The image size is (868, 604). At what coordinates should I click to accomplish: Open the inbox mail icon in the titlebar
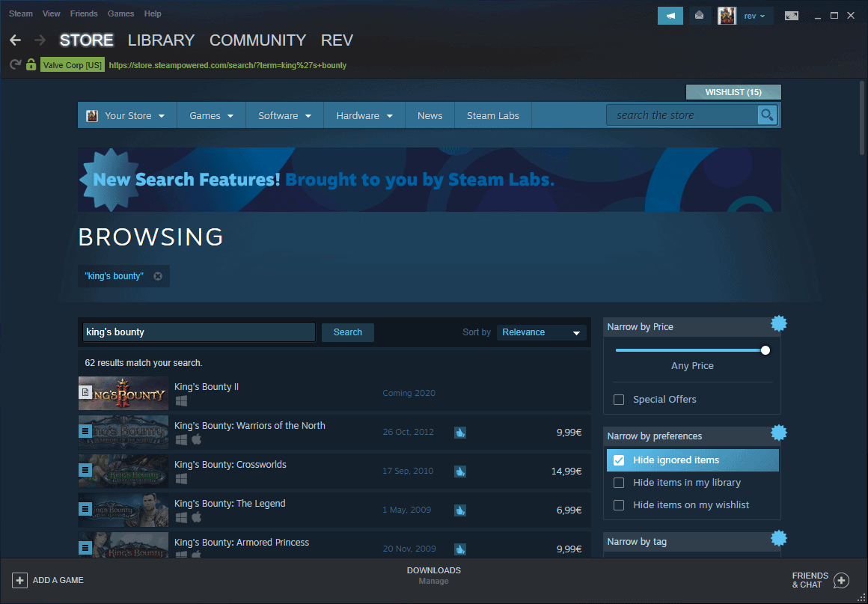[699, 15]
